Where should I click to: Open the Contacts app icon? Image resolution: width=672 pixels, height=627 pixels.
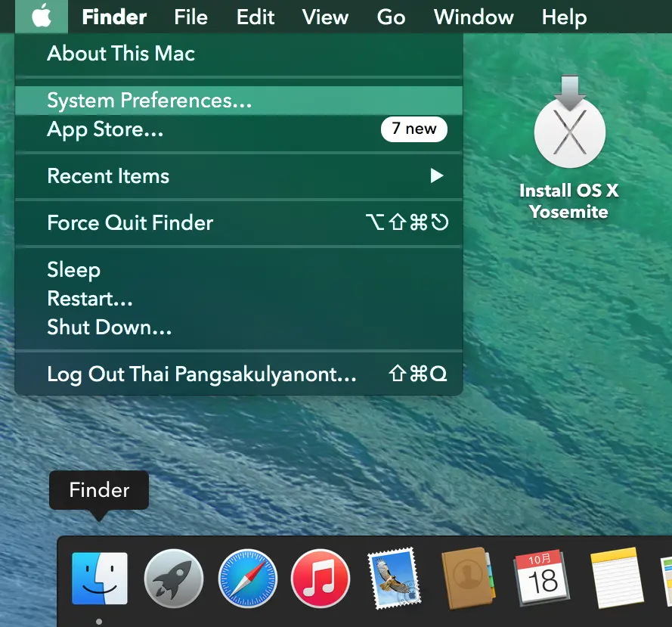click(468, 579)
